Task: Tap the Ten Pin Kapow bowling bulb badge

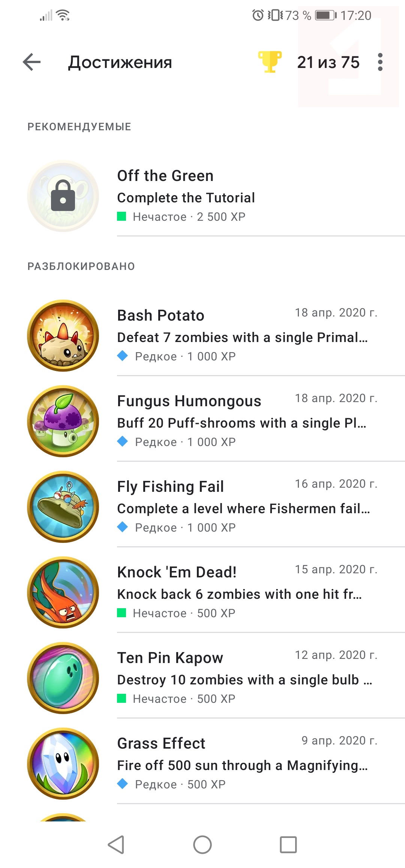Action: pos(63,678)
